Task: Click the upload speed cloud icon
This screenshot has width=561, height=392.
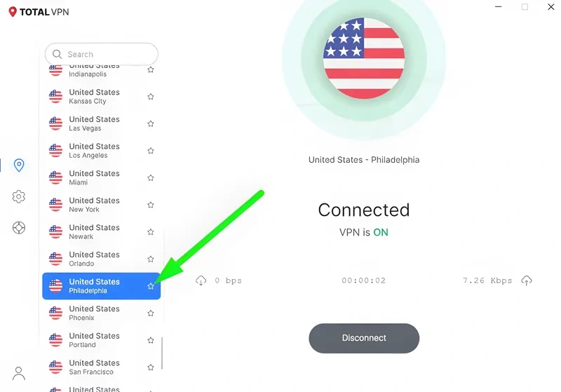Action: pos(527,281)
